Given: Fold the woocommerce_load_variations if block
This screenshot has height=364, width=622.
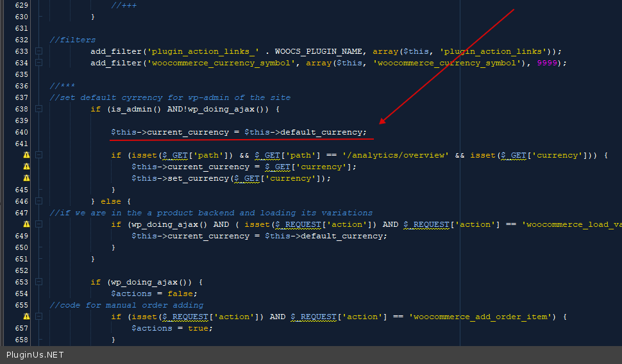Looking at the screenshot, I should [x=39, y=224].
